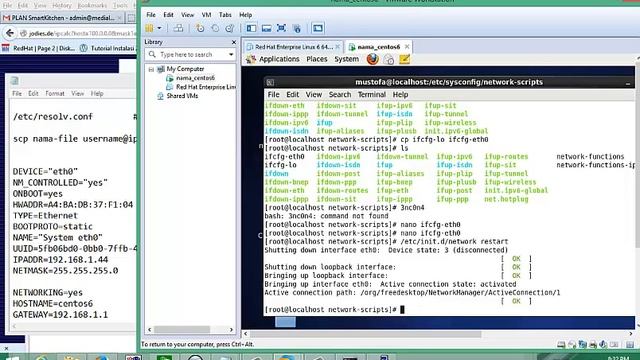Close the Library panel
This screenshot has height=360, width=640.
coord(233,42)
